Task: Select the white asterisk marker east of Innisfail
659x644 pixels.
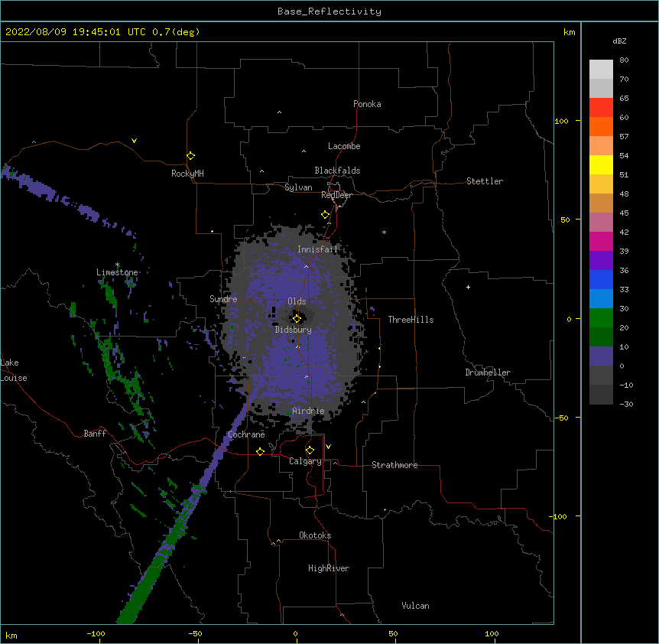Action: point(384,232)
